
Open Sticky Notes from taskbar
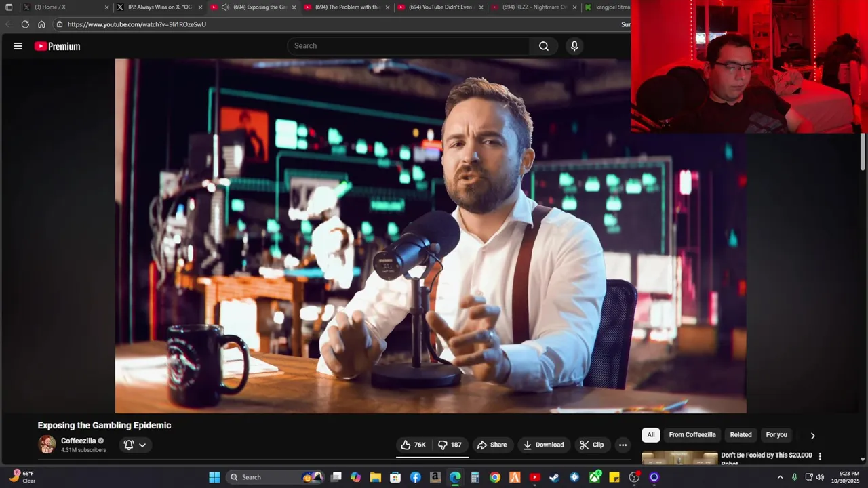pyautogui.click(x=614, y=477)
